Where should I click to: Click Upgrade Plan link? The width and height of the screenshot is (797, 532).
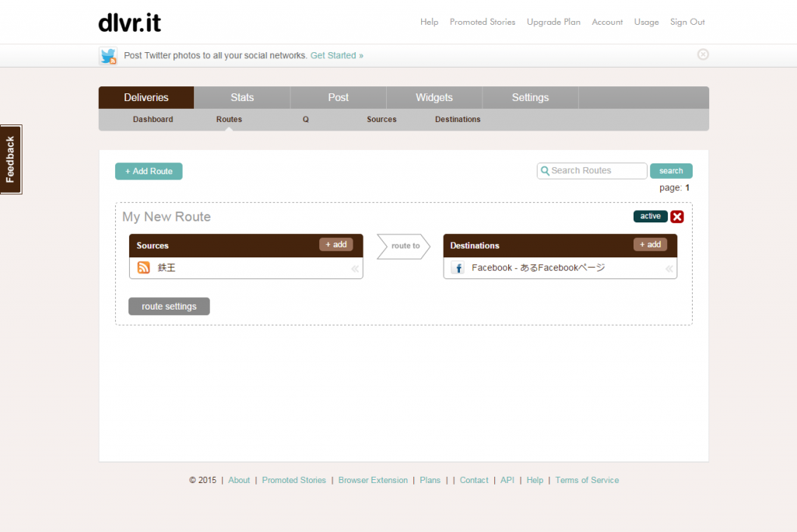coord(553,22)
